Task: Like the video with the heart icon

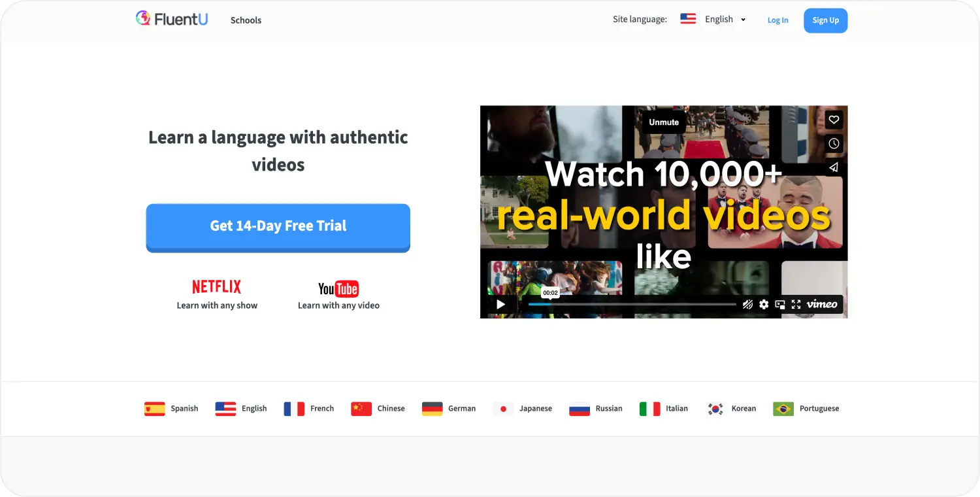Action: (833, 120)
